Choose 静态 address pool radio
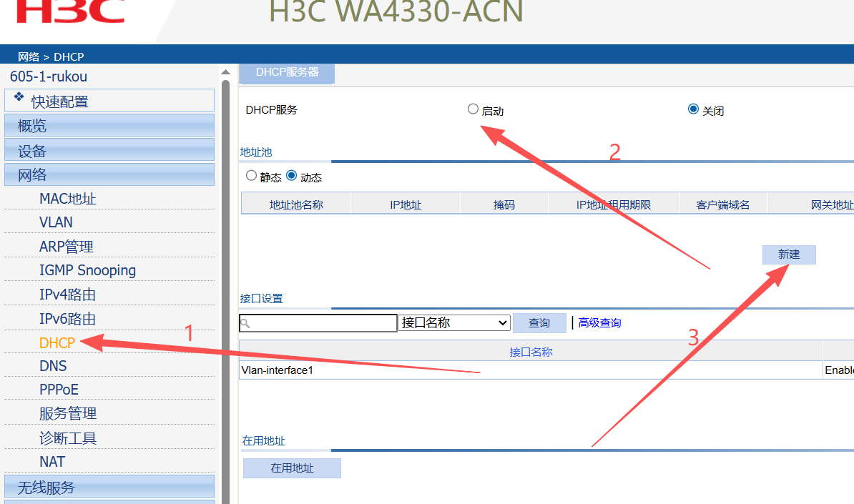 251,176
